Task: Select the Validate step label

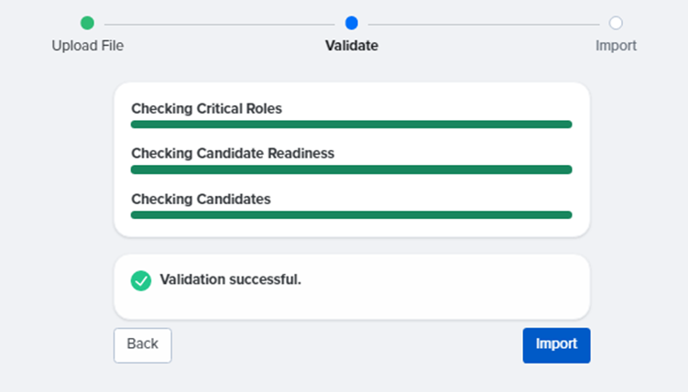Action: (351, 46)
